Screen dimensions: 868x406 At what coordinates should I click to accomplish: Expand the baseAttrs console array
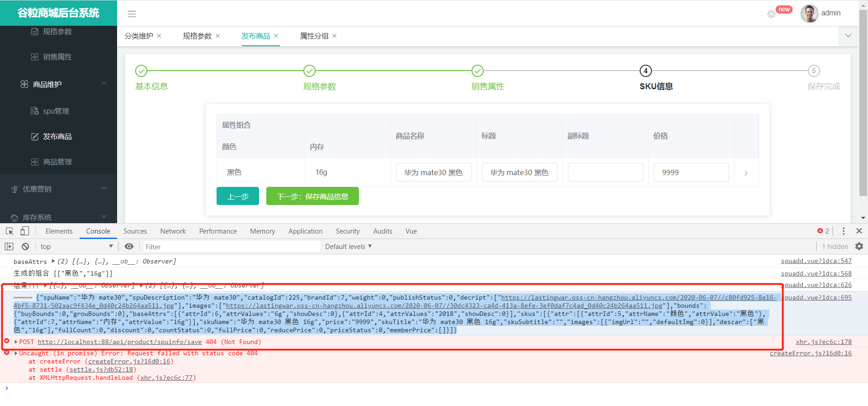click(53, 261)
